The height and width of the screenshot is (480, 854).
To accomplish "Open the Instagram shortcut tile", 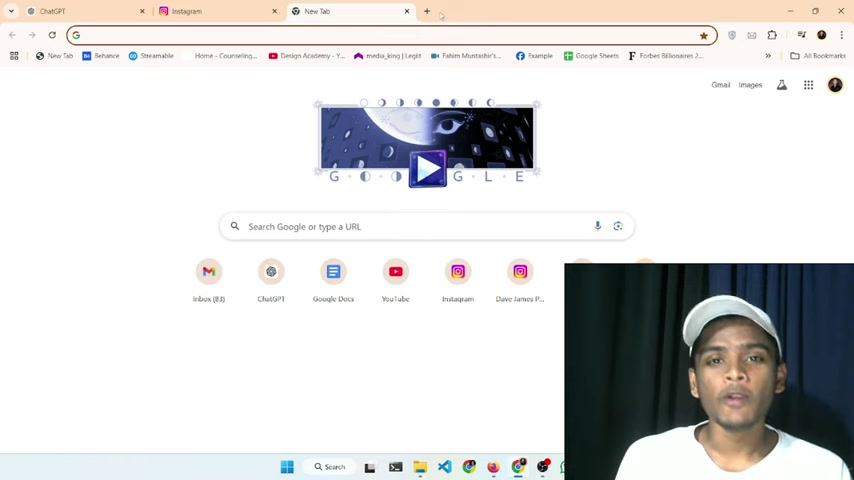I will pyautogui.click(x=458, y=281).
